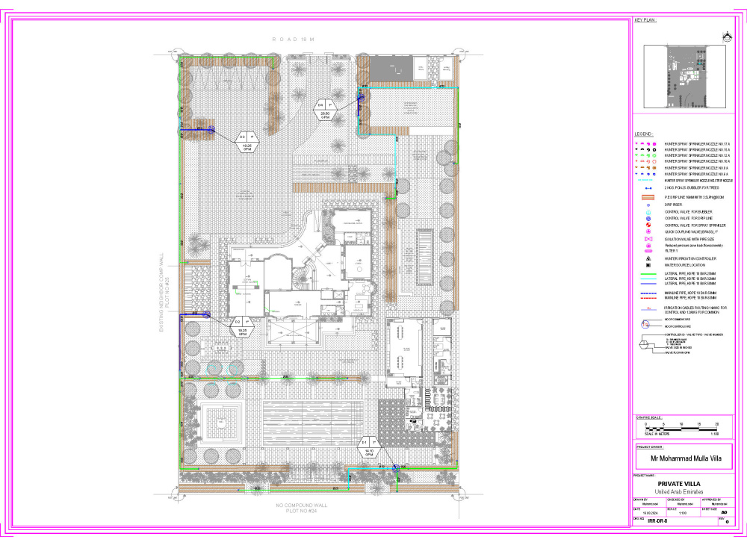
Task: Select the D-4 26.50 GPM valve tag
Action: click(325, 111)
